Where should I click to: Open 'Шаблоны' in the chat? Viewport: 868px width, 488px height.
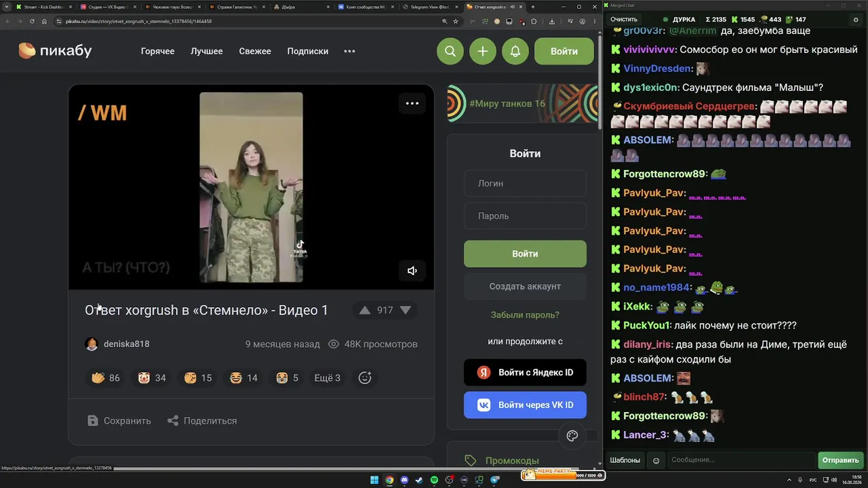coord(625,460)
